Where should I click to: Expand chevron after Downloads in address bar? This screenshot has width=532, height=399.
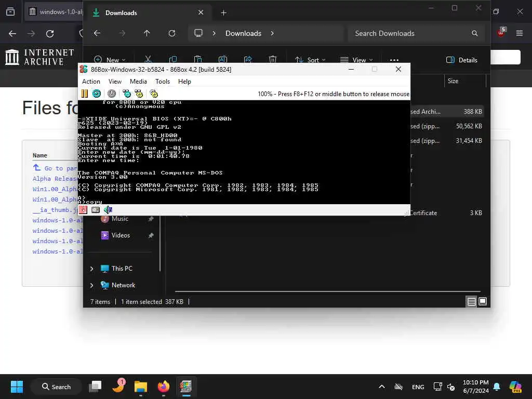click(x=272, y=33)
